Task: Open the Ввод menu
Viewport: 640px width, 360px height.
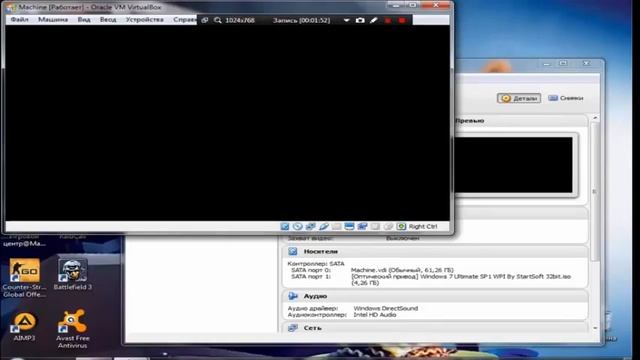Action: pyautogui.click(x=108, y=20)
